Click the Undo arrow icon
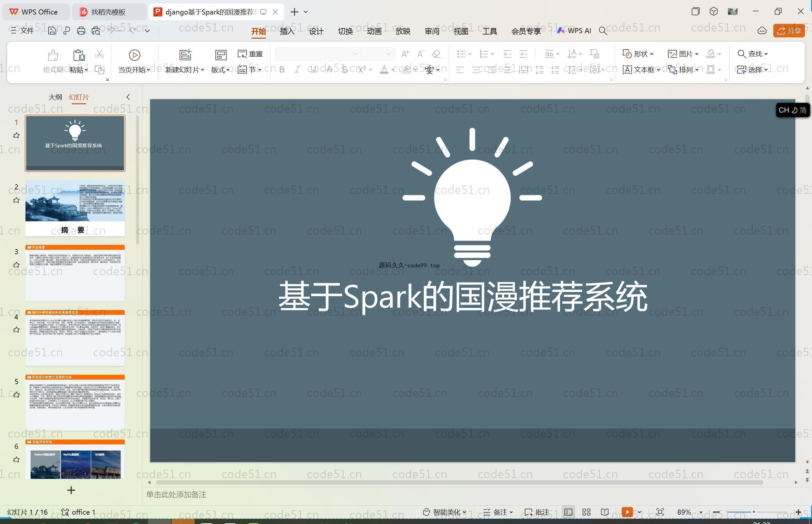The image size is (812, 524). click(x=111, y=31)
